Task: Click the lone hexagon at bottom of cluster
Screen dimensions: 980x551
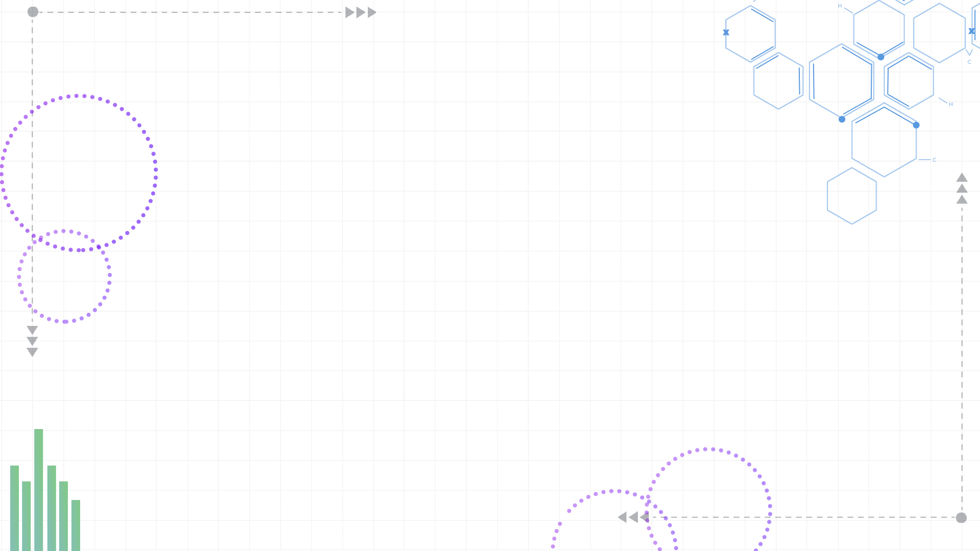Action: point(851,196)
